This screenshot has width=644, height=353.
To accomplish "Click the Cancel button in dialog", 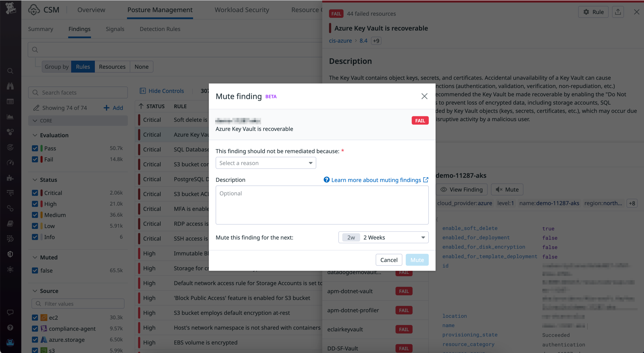I will pos(389,260).
